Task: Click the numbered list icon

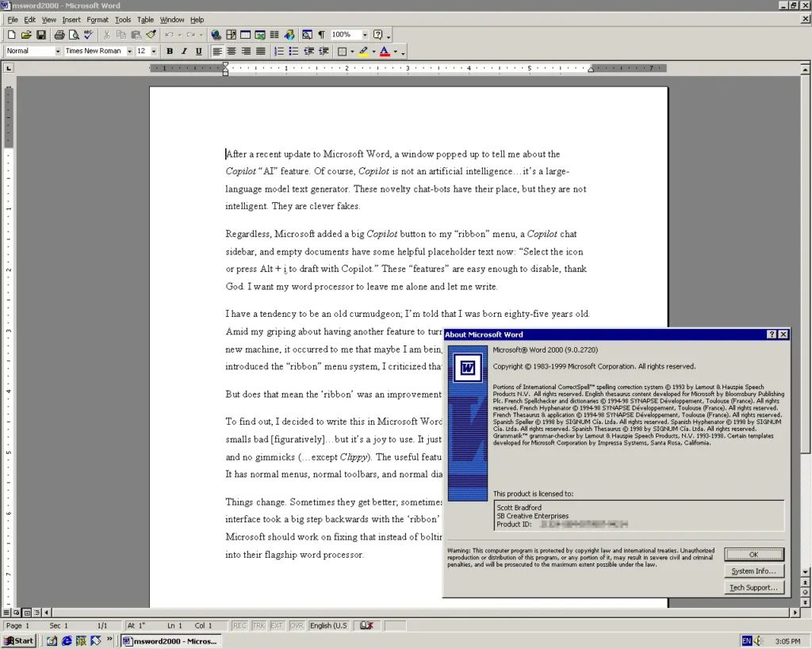Action: (x=279, y=52)
